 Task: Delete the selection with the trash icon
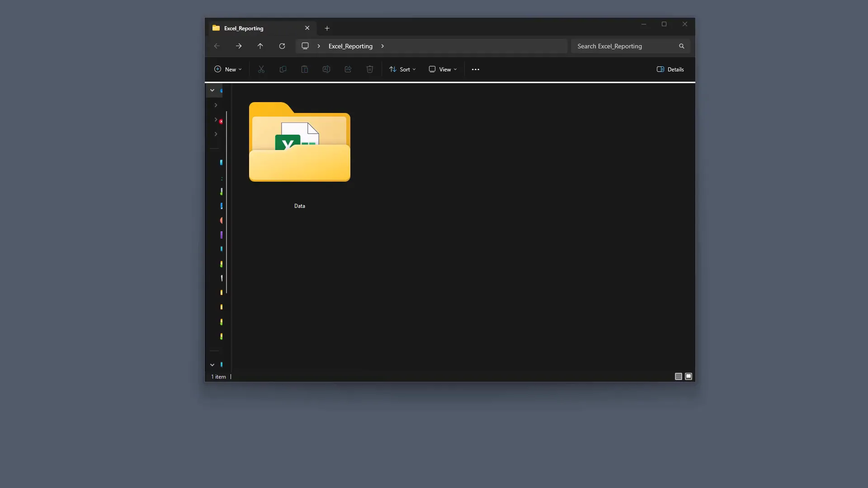(370, 69)
